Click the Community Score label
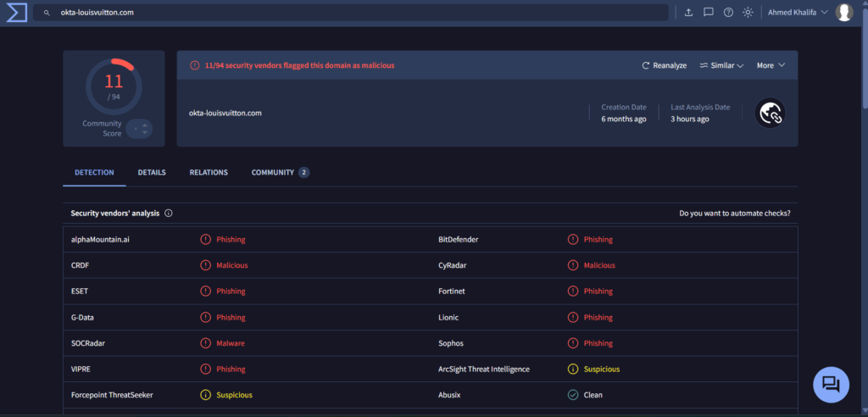 [x=102, y=129]
